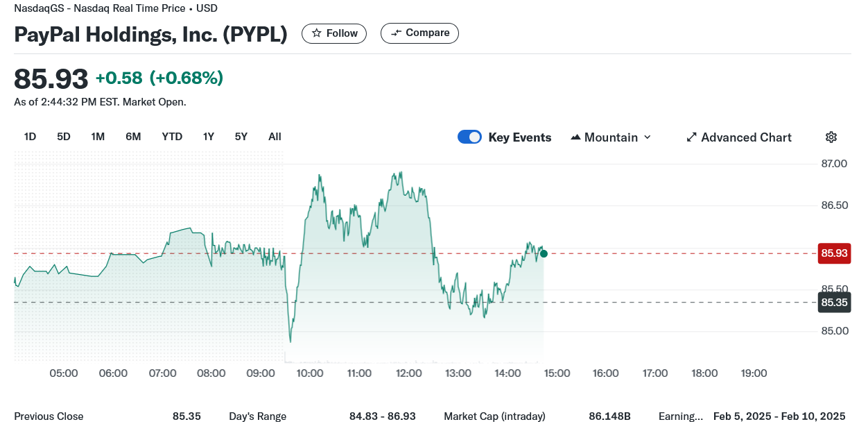Screen dimensions: 868x422
Task: Choose the 6M chart range
Action: (133, 137)
